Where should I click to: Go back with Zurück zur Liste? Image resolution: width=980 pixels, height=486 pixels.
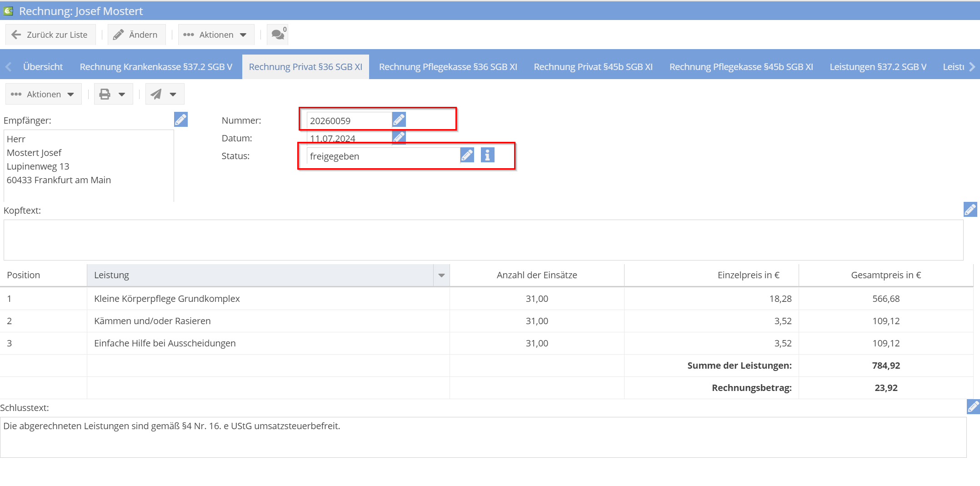[50, 35]
